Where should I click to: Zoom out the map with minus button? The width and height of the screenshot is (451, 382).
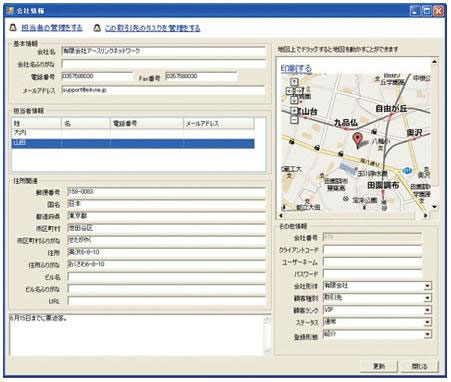(294, 120)
